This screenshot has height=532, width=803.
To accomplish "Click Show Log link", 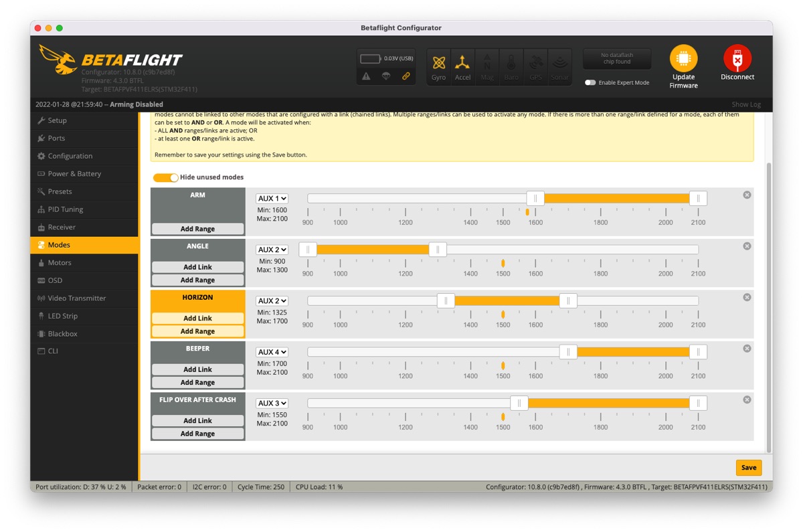I will (x=746, y=104).
